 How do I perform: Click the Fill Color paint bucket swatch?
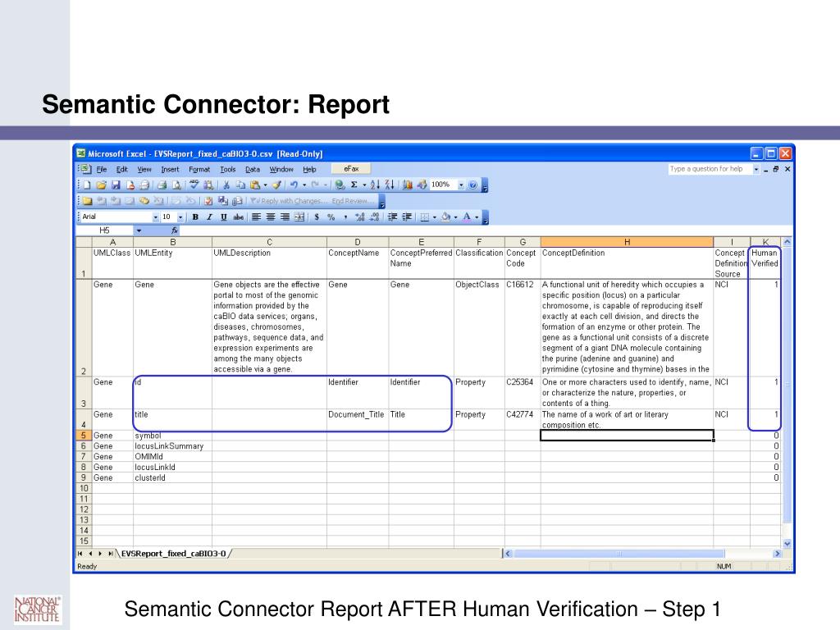445,217
